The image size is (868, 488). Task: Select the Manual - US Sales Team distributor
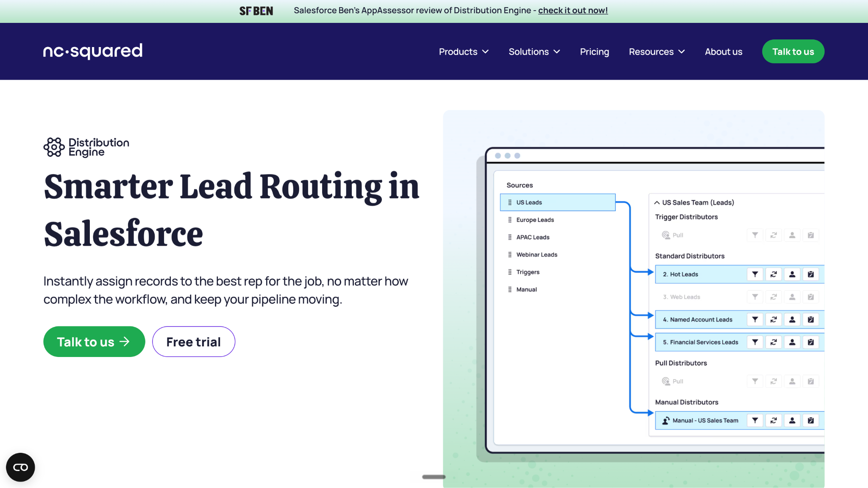pyautogui.click(x=740, y=421)
